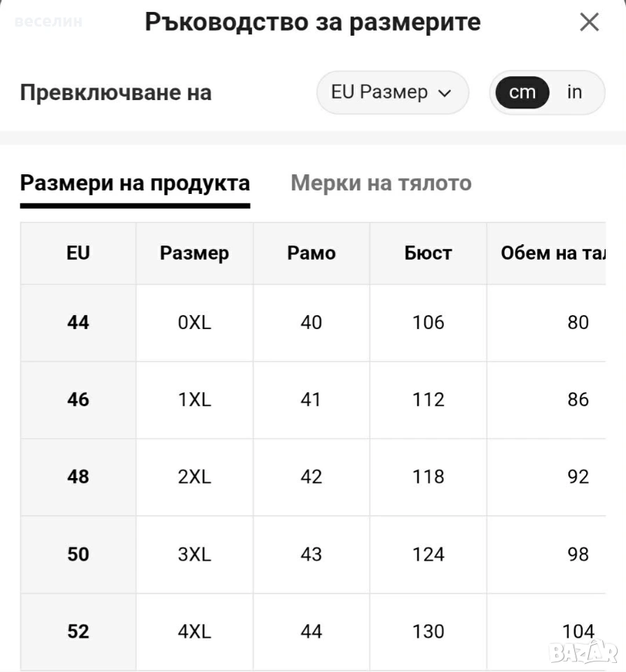626x672 pixels.
Task: Select EU size 46 row
Action: click(x=313, y=400)
